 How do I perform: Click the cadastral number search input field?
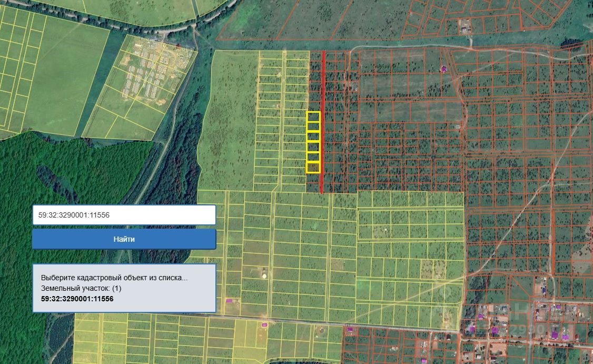click(124, 215)
